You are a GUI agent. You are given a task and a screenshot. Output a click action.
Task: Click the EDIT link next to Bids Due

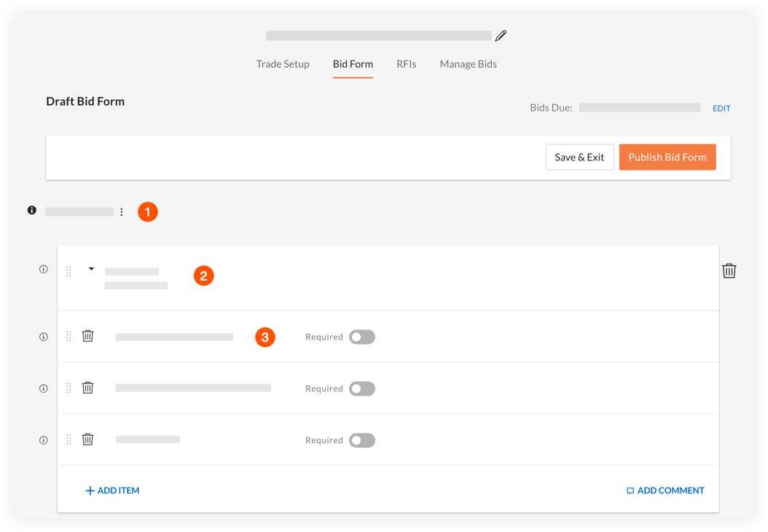[721, 108]
